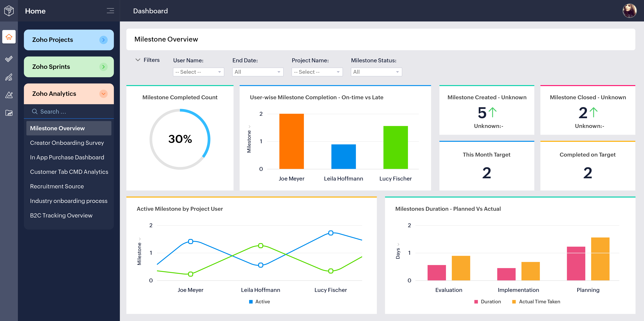Open the End Date filter dropdown
Viewport: 644px width, 321px height.
pyautogui.click(x=257, y=72)
